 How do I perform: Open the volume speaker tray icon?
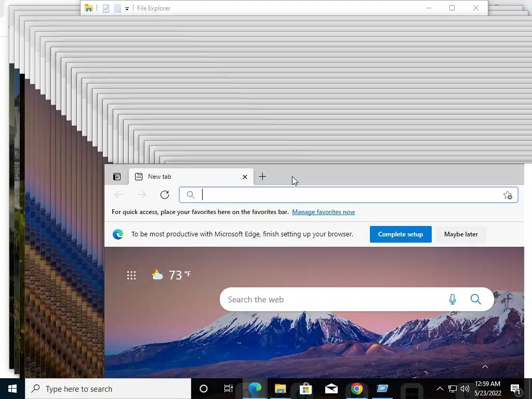point(465,389)
